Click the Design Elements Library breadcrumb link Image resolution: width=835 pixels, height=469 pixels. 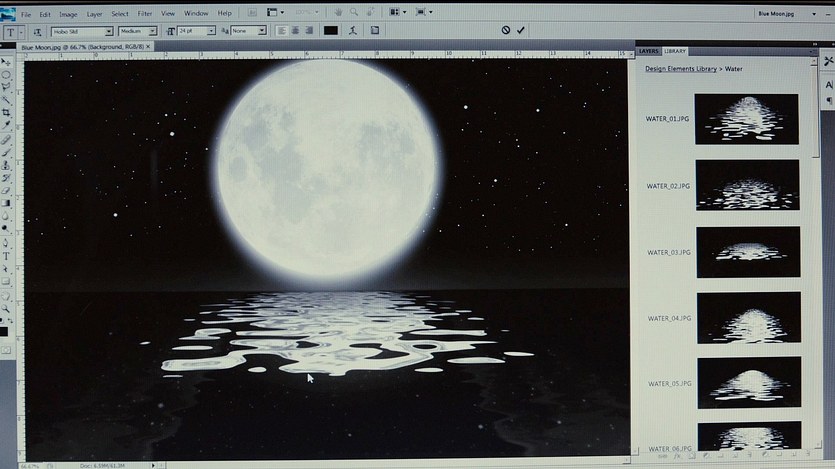click(681, 69)
